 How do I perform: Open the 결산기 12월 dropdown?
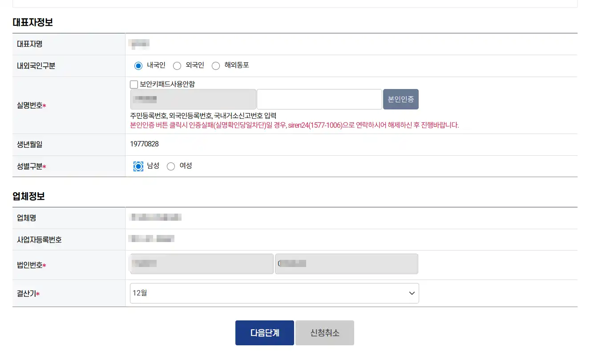[x=275, y=293]
